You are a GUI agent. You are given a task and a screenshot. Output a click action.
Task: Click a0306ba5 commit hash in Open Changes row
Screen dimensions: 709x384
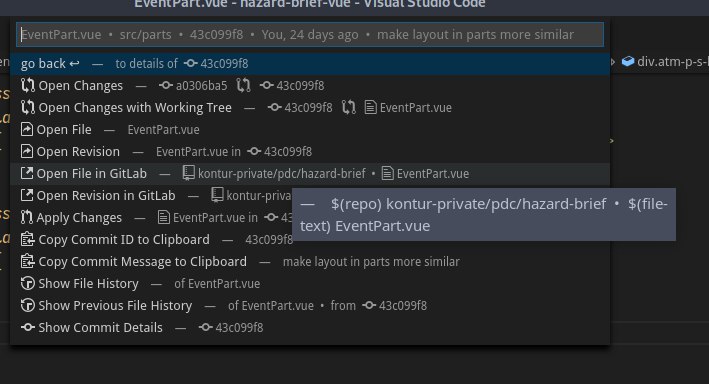201,85
